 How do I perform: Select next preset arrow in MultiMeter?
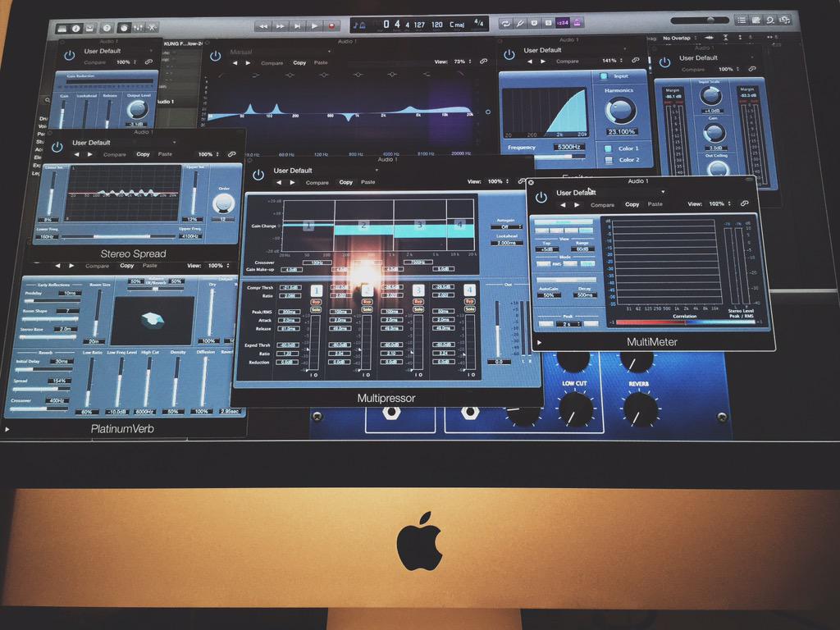click(577, 204)
